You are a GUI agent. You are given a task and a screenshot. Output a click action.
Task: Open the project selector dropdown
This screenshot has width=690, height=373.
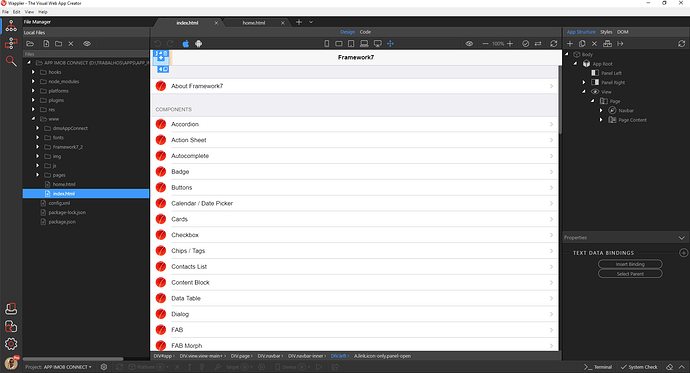pyautogui.click(x=68, y=367)
